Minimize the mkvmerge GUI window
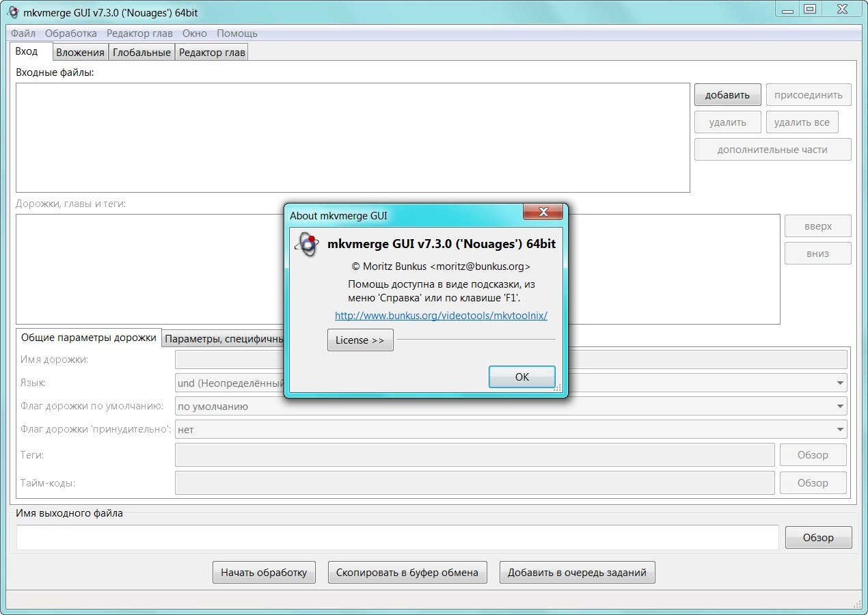 [x=786, y=9]
